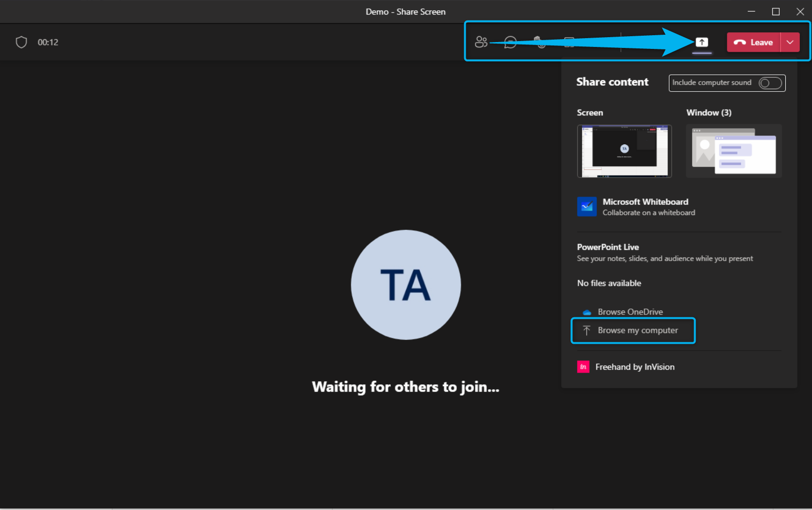
Task: Click the OneDrive cloud icon
Action: (587, 312)
